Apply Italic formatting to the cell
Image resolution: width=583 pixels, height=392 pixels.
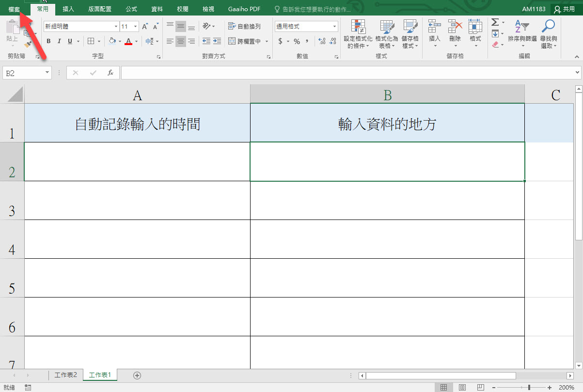coord(59,42)
